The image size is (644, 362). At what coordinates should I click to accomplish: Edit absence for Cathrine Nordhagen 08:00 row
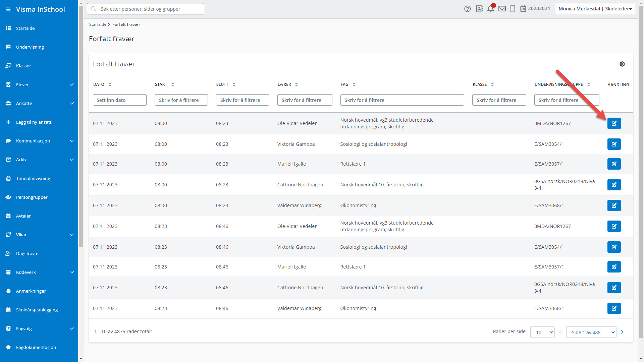click(614, 185)
